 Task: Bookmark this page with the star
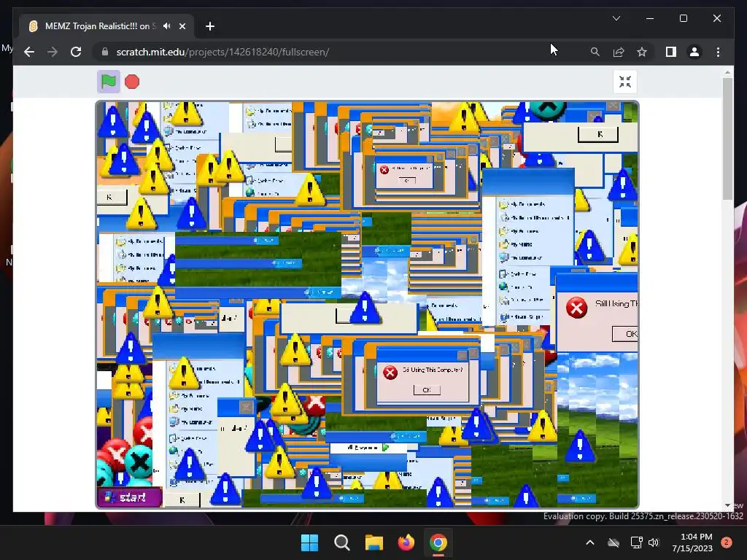click(x=642, y=52)
